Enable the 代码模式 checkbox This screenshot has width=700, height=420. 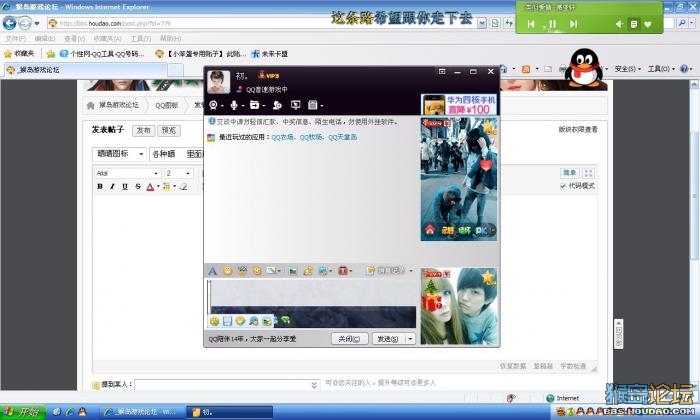[562, 186]
